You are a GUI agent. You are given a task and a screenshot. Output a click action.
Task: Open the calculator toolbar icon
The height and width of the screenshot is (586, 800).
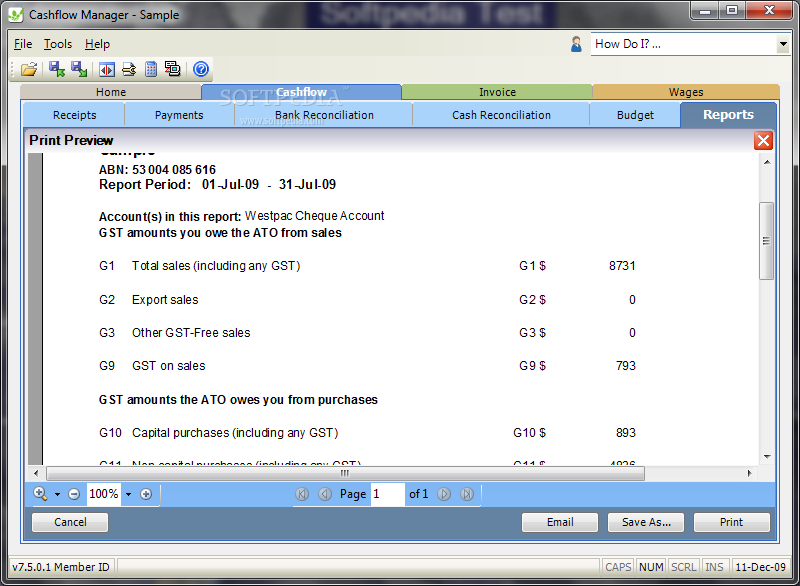click(151, 69)
